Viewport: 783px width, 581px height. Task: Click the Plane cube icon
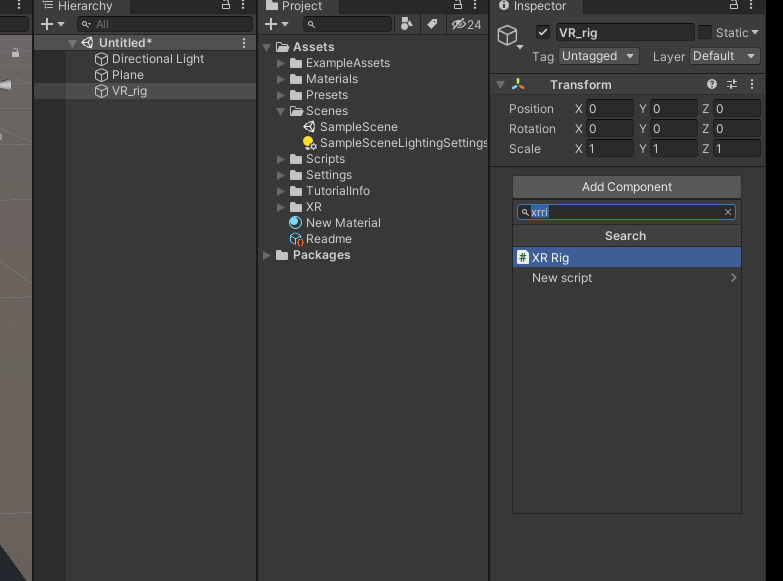(101, 75)
